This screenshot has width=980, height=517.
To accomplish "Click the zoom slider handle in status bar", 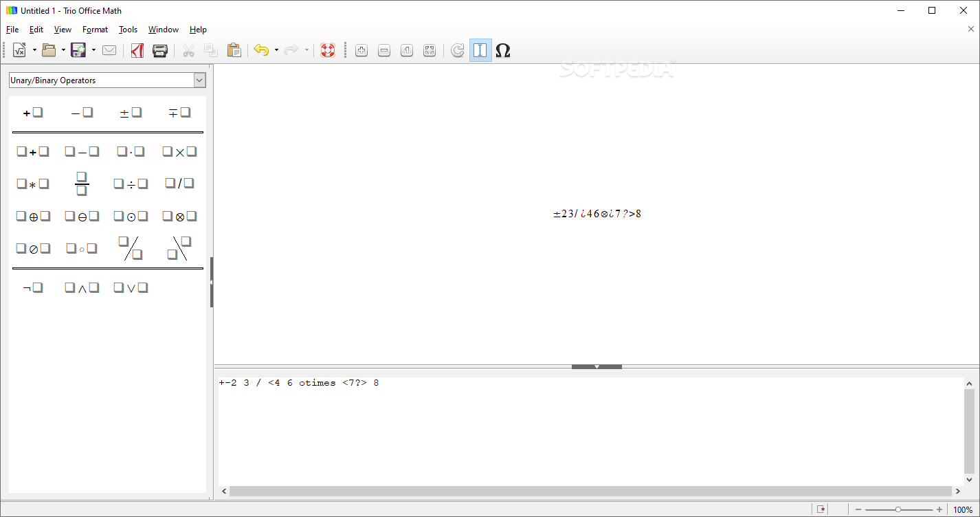I will pyautogui.click(x=898, y=509).
